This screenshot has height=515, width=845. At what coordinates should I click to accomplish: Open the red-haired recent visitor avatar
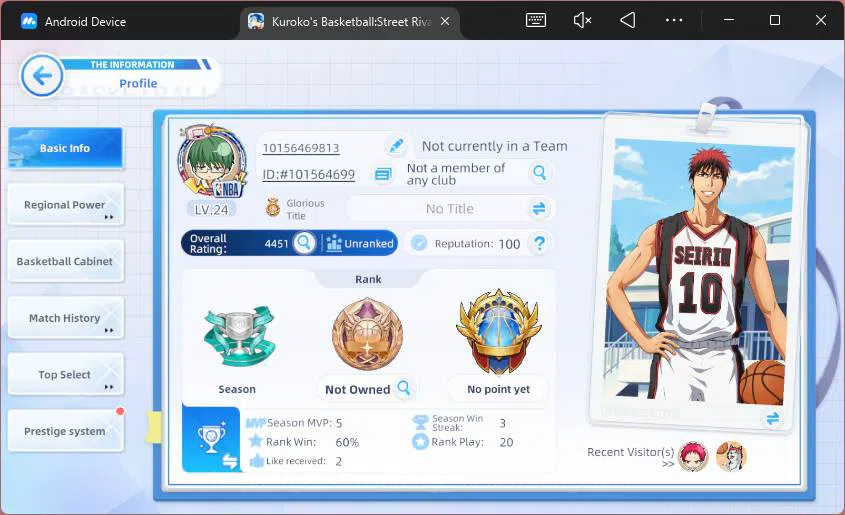tap(692, 456)
